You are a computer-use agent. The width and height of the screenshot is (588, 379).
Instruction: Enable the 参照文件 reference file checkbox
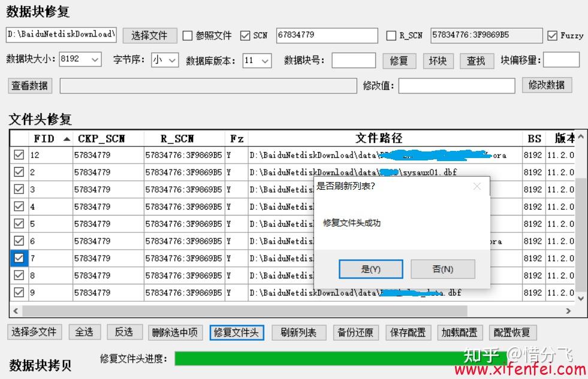click(188, 35)
